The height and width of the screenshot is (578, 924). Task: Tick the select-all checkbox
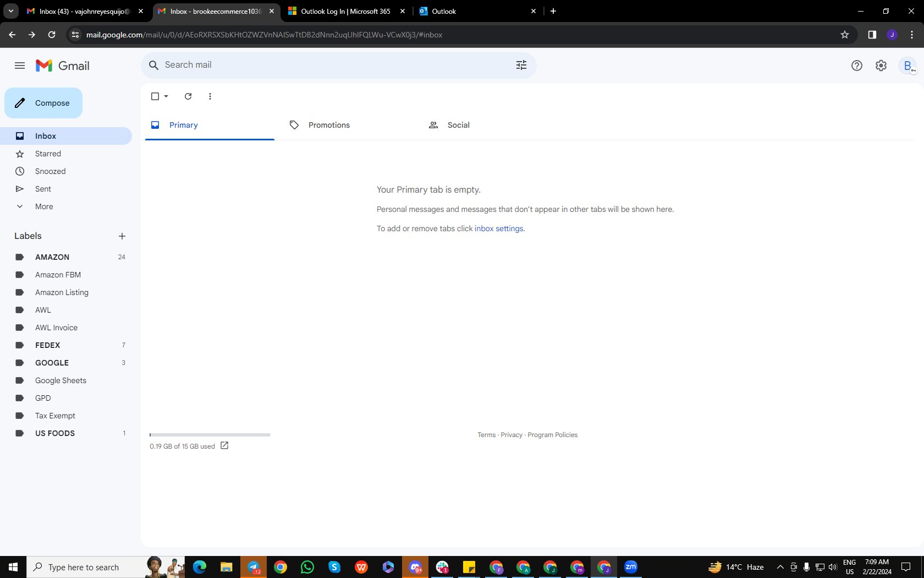pos(155,96)
